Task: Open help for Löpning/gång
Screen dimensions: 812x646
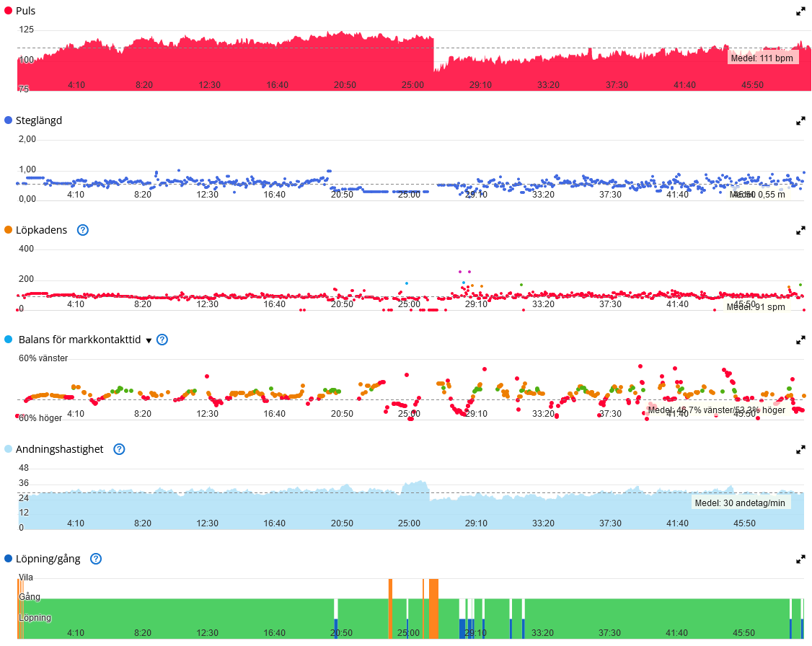Action: pos(96,559)
